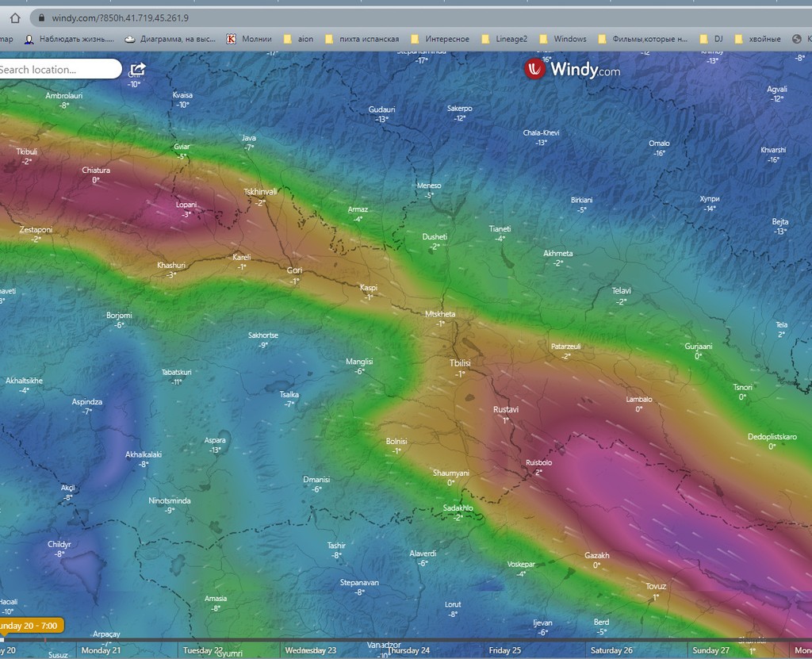
Task: Click the Tbilisi city label on map
Action: pyautogui.click(x=460, y=363)
